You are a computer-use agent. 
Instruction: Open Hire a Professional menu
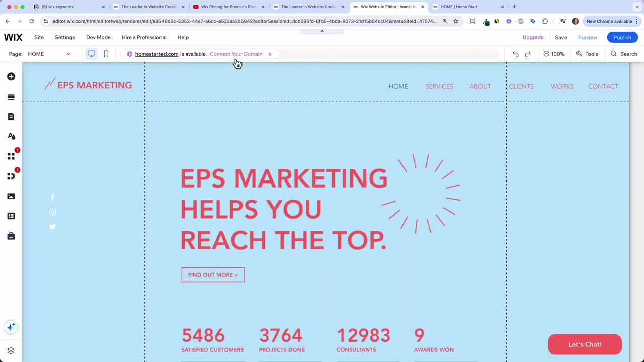(144, 37)
